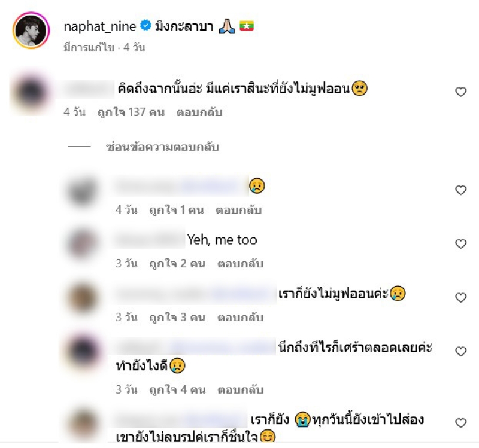Reply to the 'ทำยังไงดี' comment

(x=240, y=390)
